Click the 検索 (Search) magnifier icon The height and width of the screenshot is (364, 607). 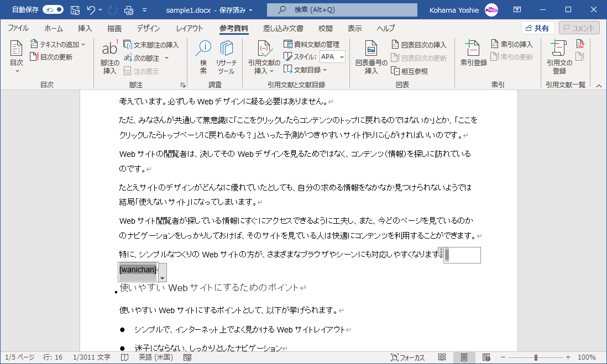[203, 57]
